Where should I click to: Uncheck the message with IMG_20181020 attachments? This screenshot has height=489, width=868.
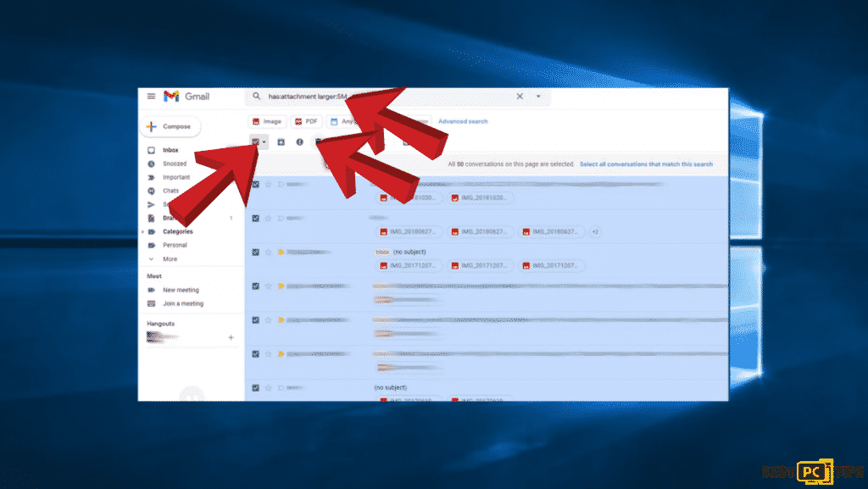coord(256,184)
